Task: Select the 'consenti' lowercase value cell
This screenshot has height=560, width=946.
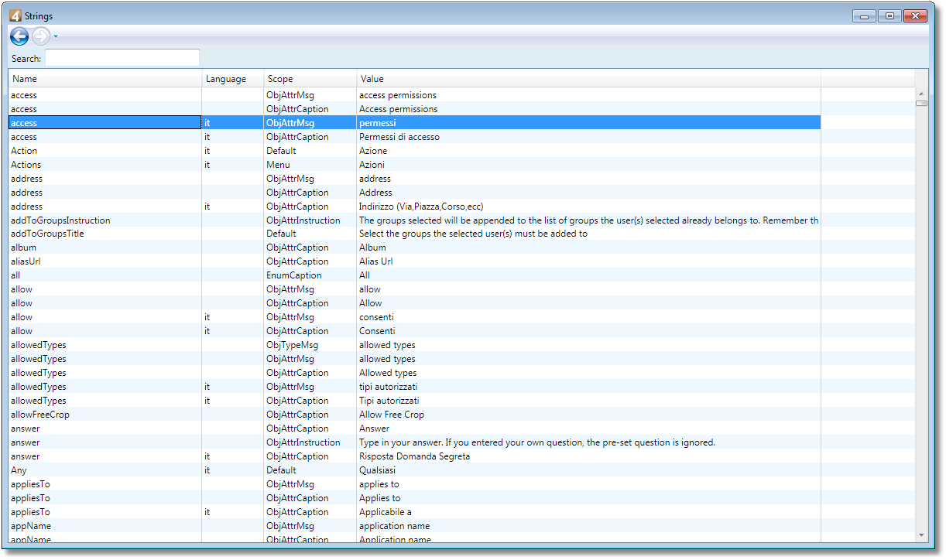Action: pyautogui.click(x=588, y=317)
